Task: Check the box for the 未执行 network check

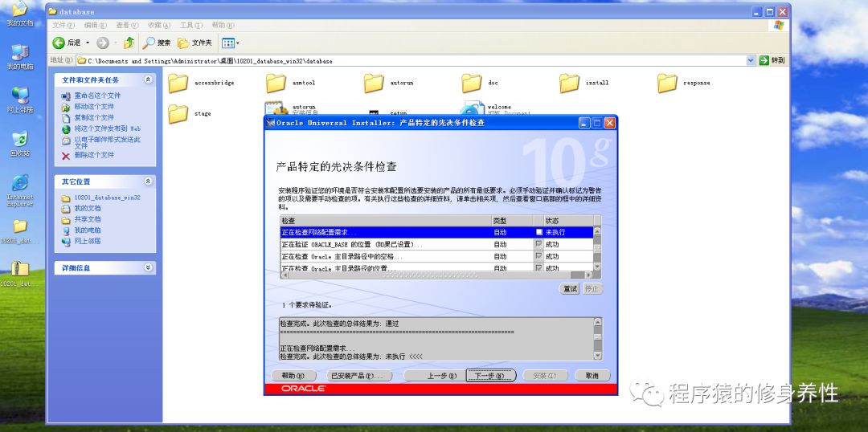Action: [x=539, y=232]
